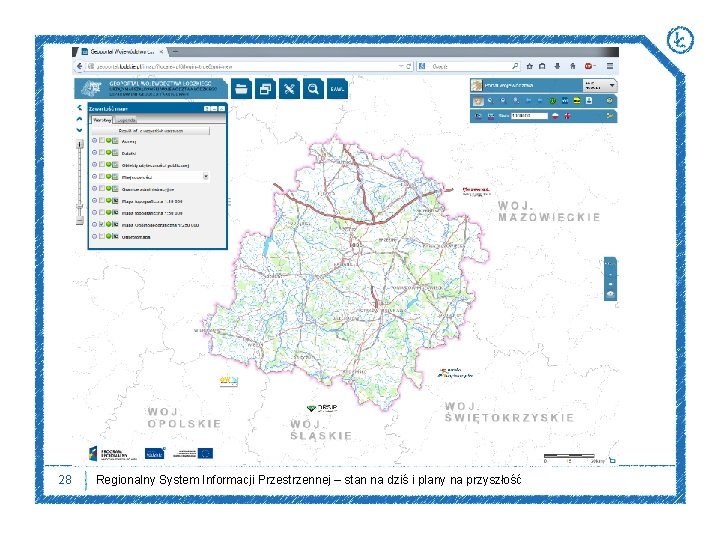This screenshot has height=540, width=720.
Task: Open the browser hamburger menu
Action: coord(610,66)
